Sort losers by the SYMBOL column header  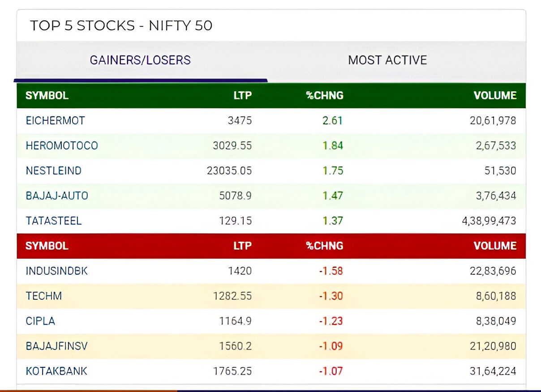click(46, 246)
